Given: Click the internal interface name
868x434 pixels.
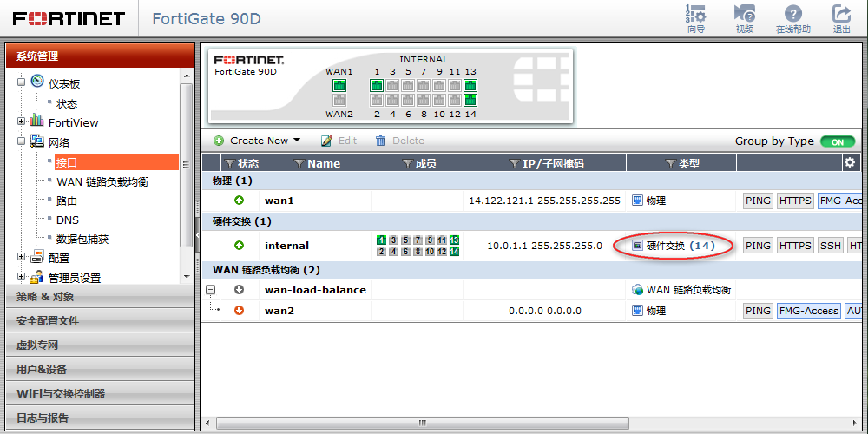Looking at the screenshot, I should (x=286, y=246).
